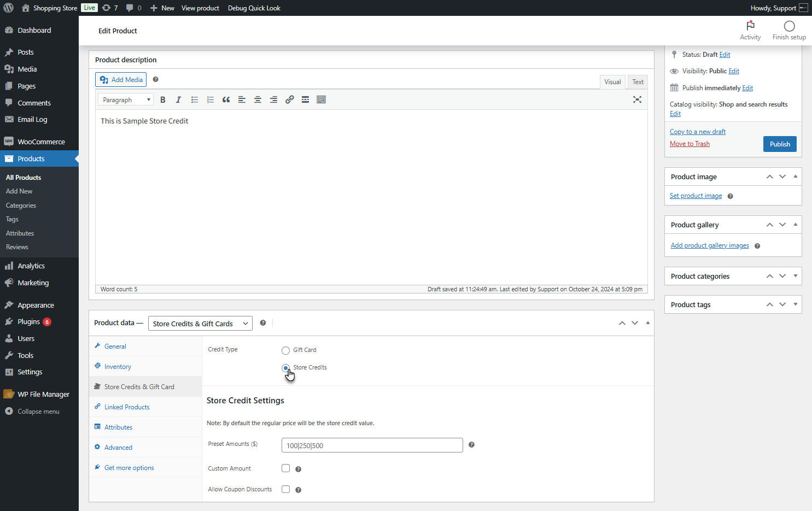The height and width of the screenshot is (511, 812).
Task: Click help icon for Custom Amount
Action: (x=298, y=469)
